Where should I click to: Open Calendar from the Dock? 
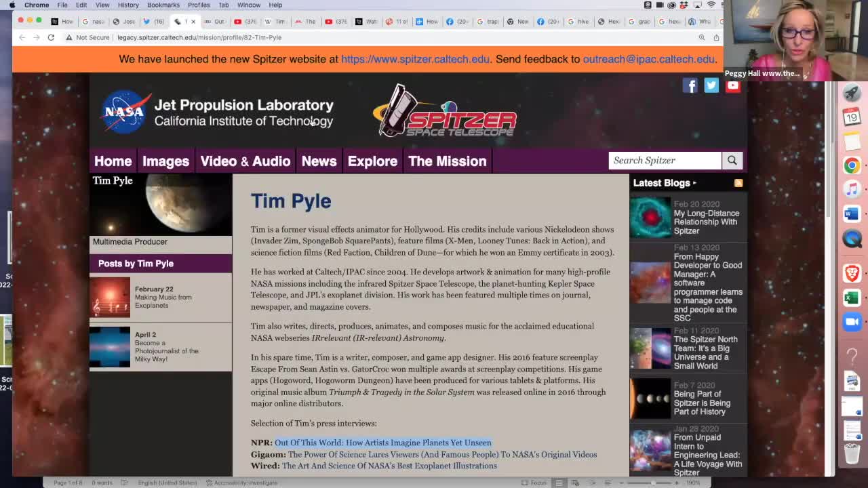[852, 117]
